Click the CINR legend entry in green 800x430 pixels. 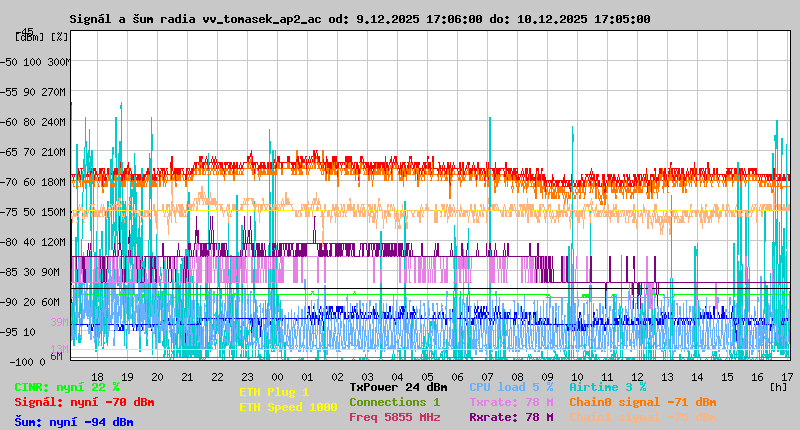(67, 386)
